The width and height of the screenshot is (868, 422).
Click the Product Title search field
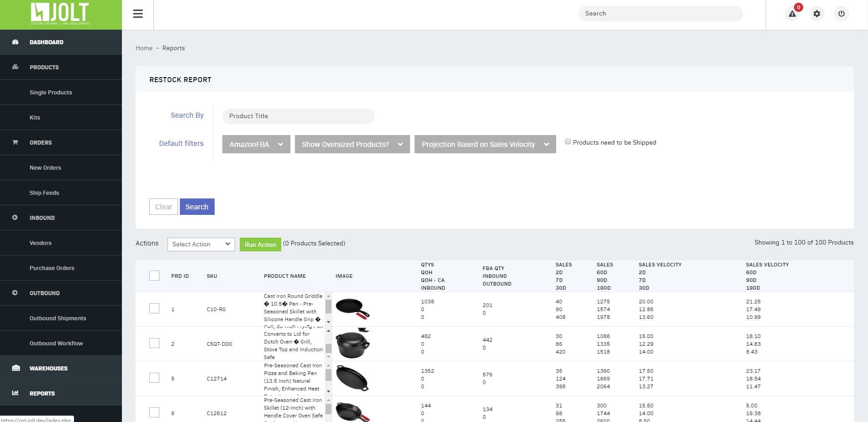click(298, 116)
